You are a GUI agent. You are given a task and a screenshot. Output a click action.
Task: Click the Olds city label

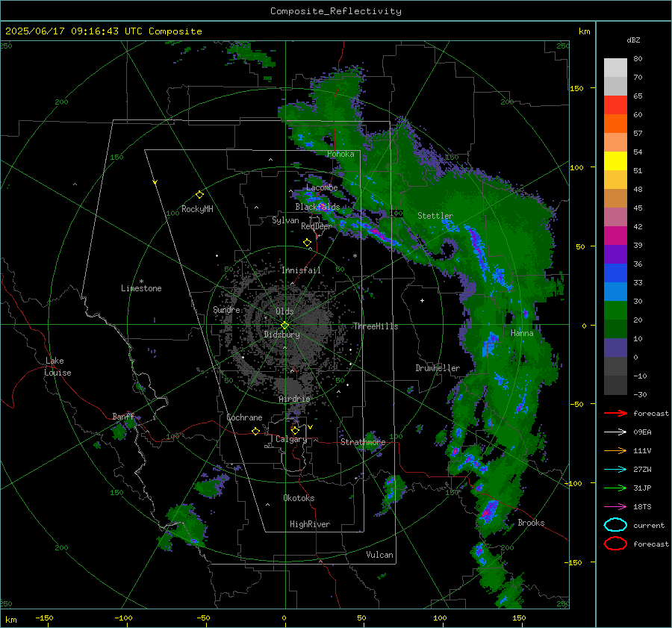point(284,311)
